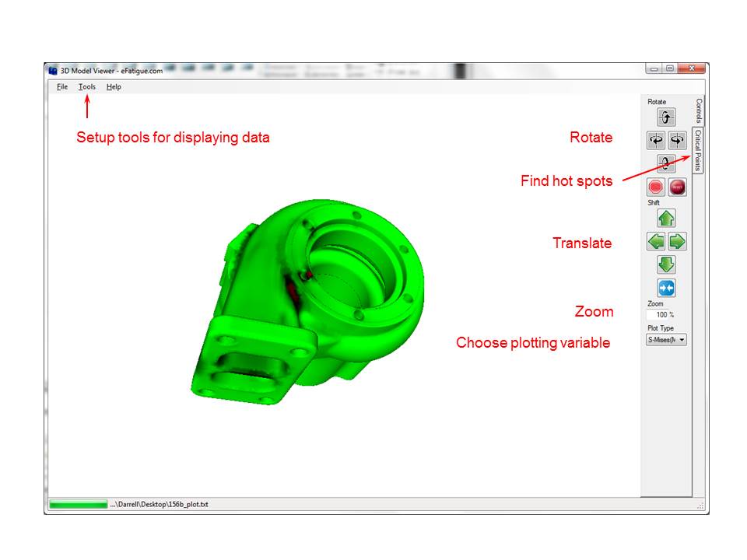This screenshot has height=560, width=747.
Task: Open the Plot Type S-Mises dropdown
Action: tap(666, 340)
